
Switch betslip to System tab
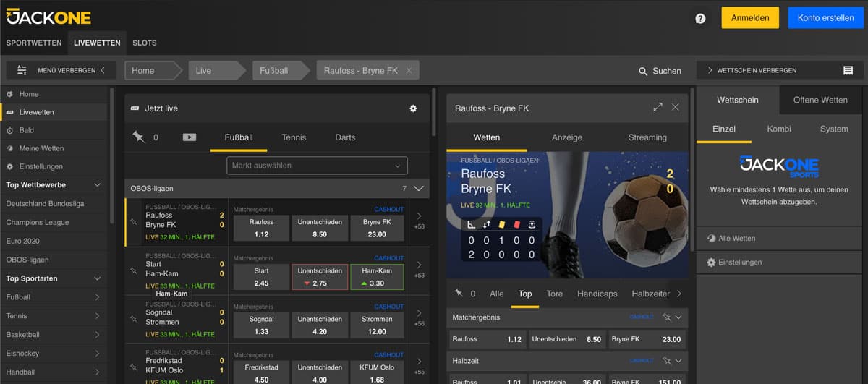(834, 129)
